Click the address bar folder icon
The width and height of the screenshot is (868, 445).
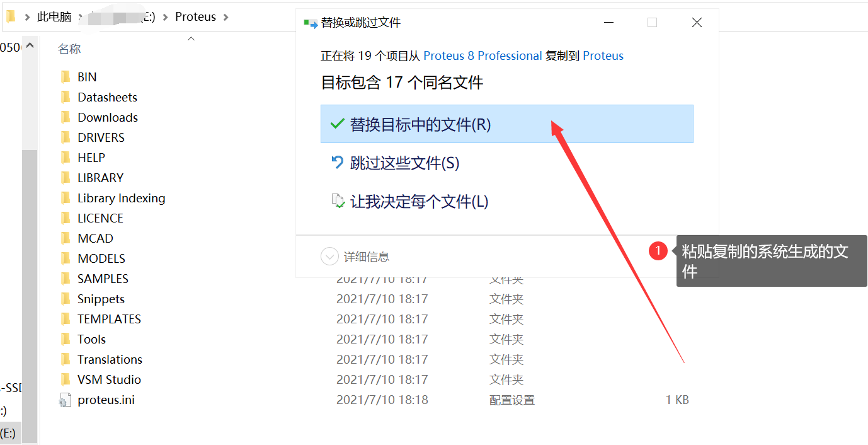[x=11, y=17]
